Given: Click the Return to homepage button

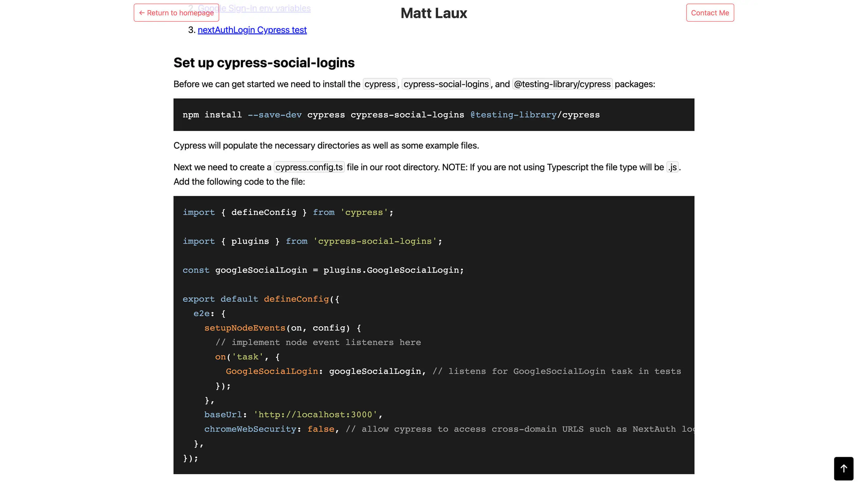Looking at the screenshot, I should pyautogui.click(x=176, y=13).
